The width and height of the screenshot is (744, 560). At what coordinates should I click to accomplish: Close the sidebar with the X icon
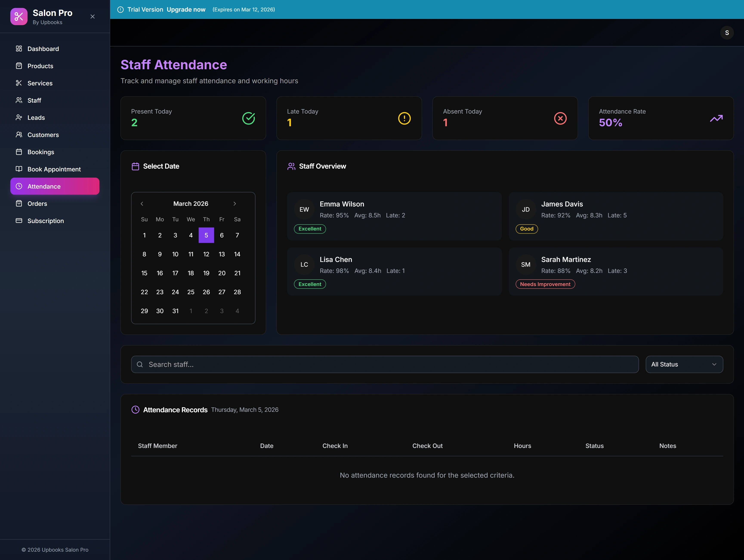click(93, 17)
